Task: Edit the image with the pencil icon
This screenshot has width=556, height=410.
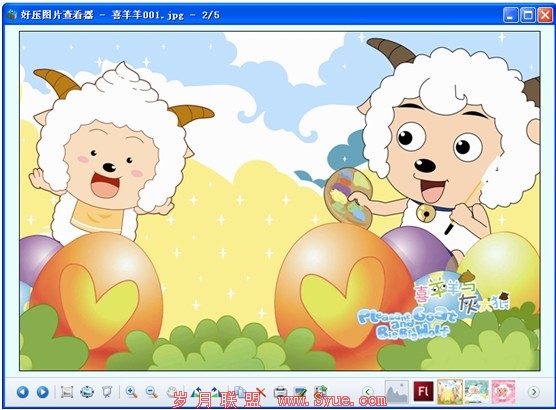Action: 300,392
